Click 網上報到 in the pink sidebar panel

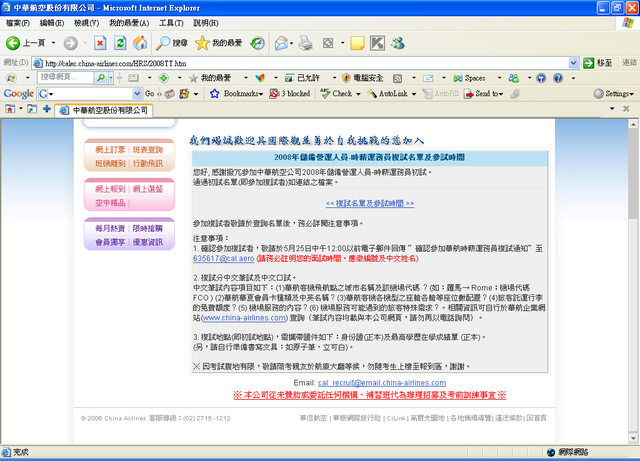point(110,189)
